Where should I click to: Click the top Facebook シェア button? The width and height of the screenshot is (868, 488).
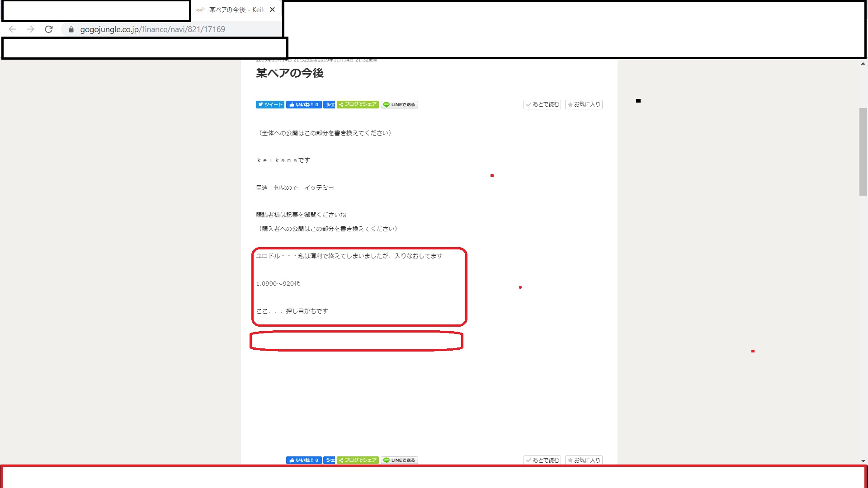coord(330,104)
